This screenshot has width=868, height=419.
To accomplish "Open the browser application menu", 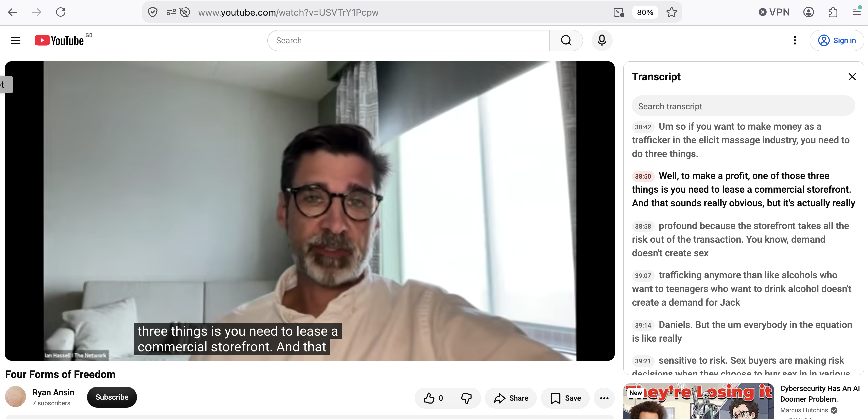I will point(857,12).
